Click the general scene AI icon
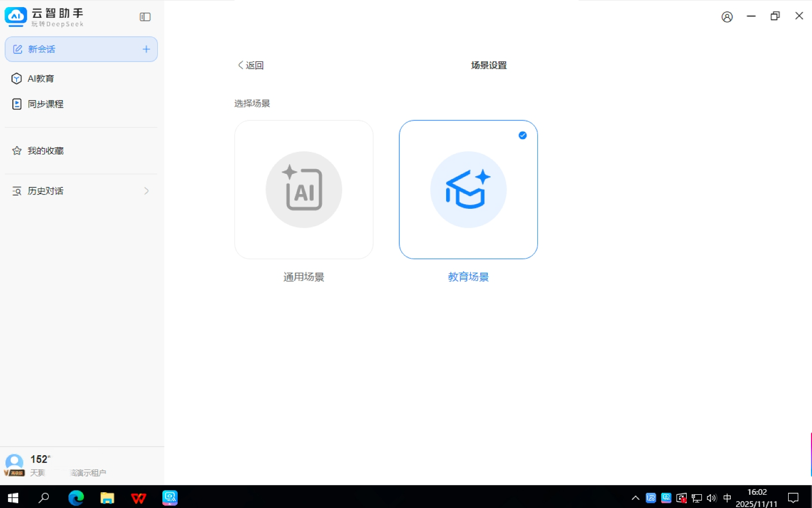This screenshot has height=508, width=812. [x=303, y=189]
